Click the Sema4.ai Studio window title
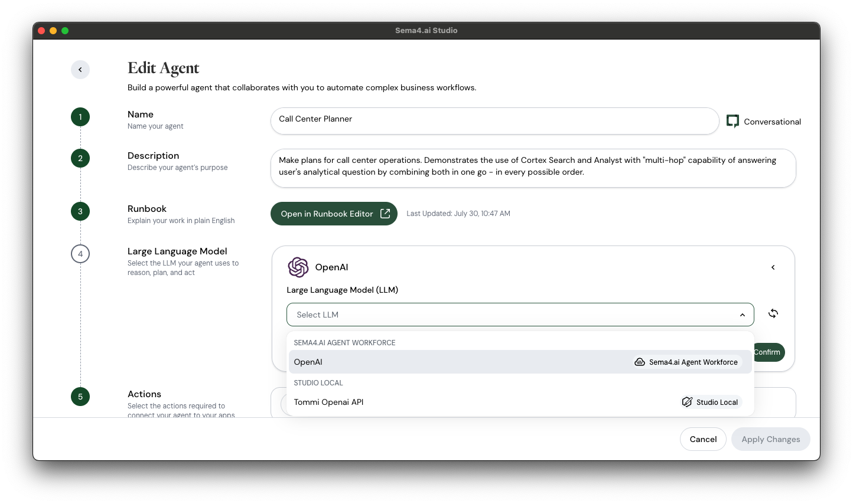This screenshot has width=853, height=504. [426, 31]
